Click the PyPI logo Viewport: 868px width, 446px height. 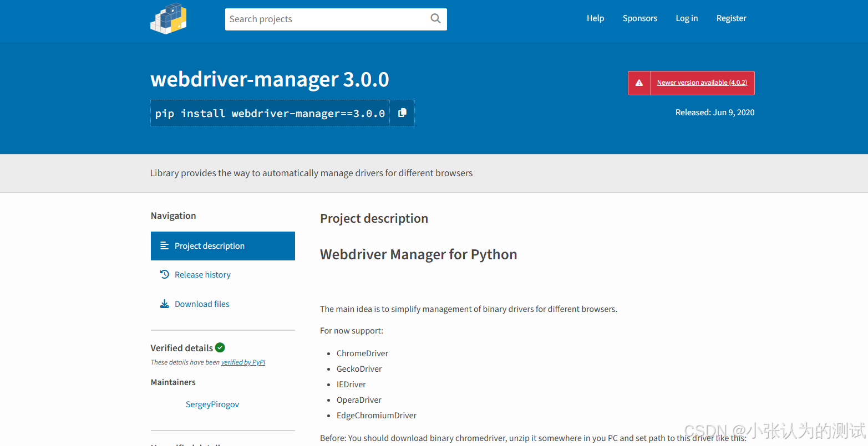(x=169, y=19)
